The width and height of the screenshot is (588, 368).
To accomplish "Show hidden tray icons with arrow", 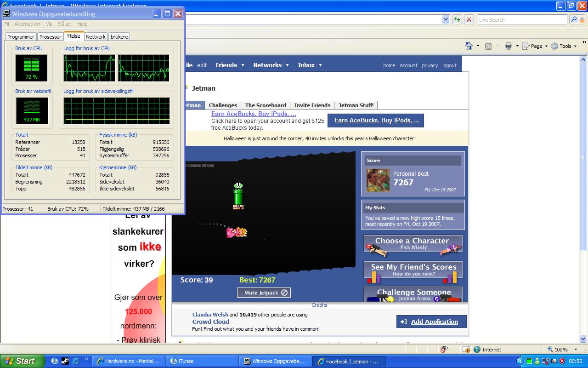I will click(x=520, y=361).
